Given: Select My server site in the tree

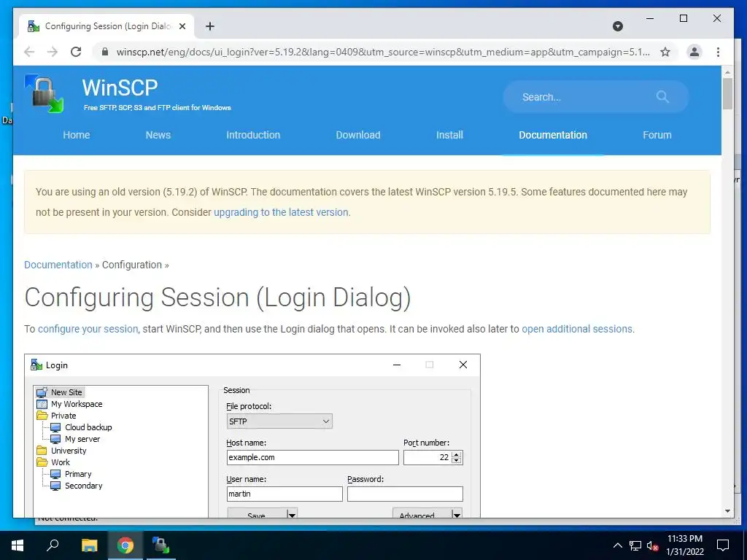Looking at the screenshot, I should 75,439.
